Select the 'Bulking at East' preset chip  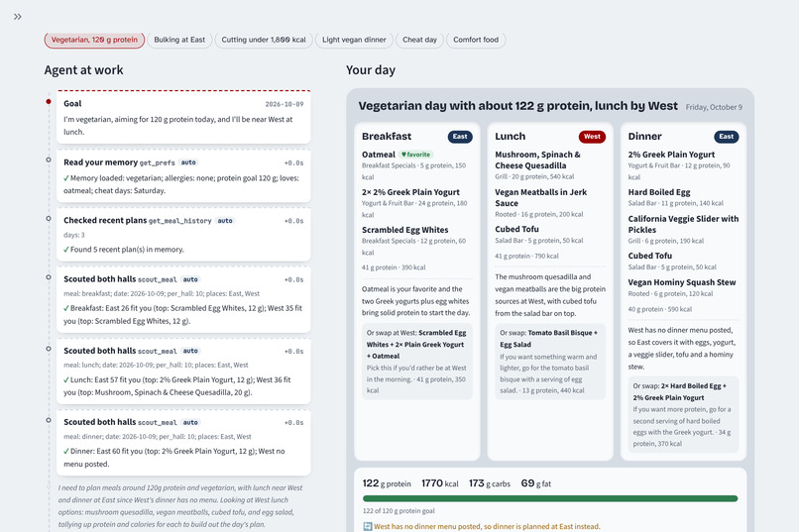tap(179, 40)
